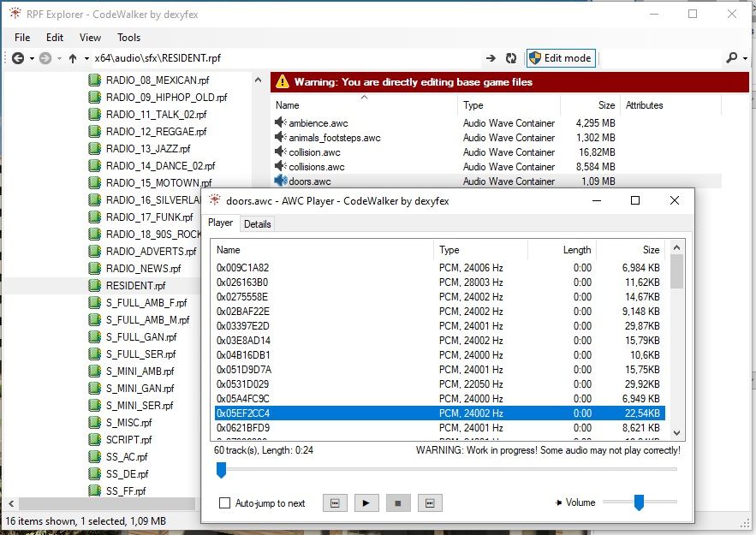Click the address path field x64\audio\sfx\RESIDENT.rpf

(287, 58)
